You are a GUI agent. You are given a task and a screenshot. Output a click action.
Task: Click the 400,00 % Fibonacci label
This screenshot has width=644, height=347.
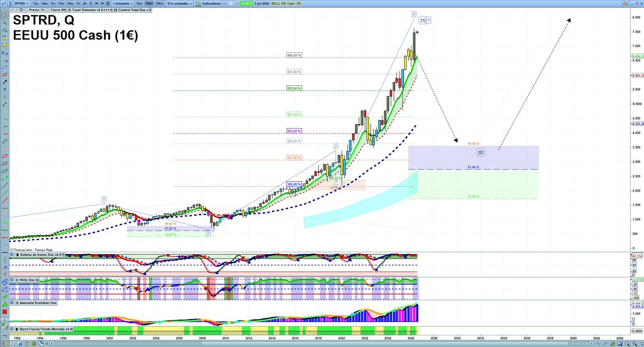coord(294,55)
